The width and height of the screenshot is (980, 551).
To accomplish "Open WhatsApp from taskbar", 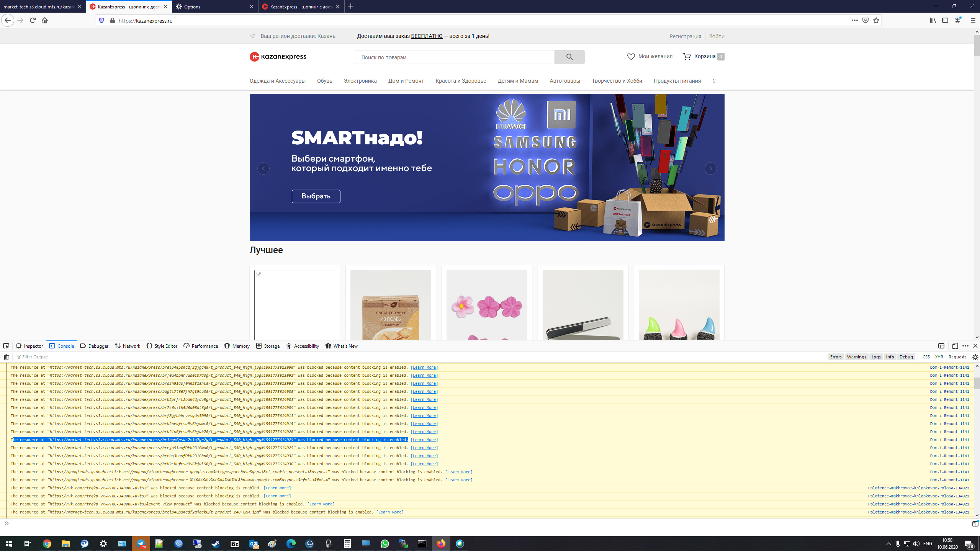I will coord(384,543).
